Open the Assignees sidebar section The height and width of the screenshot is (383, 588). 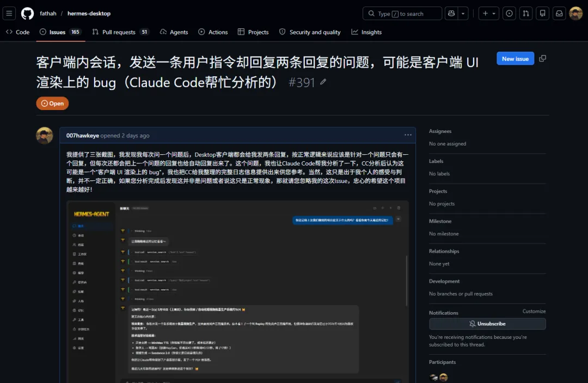(x=440, y=131)
